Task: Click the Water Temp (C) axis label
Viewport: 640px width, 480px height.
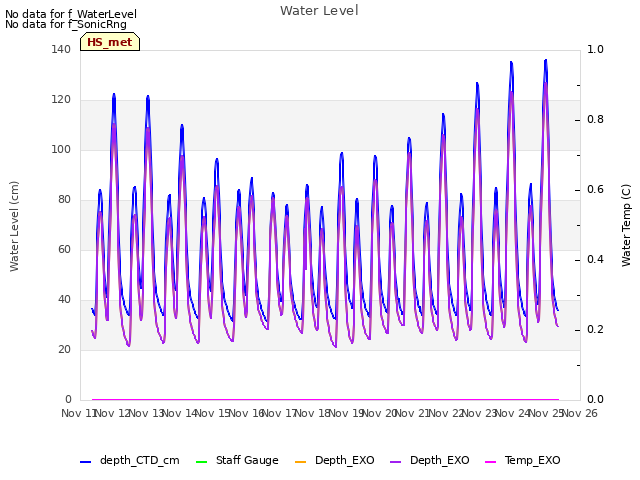Action: (x=626, y=225)
